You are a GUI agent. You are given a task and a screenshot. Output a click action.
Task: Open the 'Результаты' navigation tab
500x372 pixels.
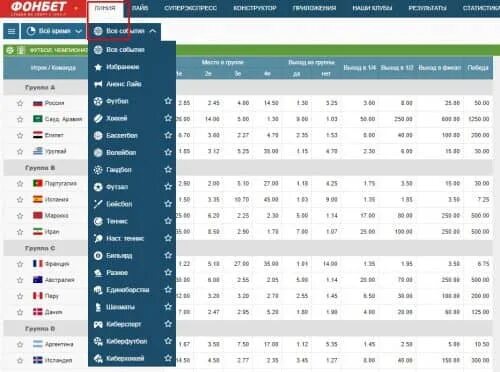pyautogui.click(x=428, y=8)
